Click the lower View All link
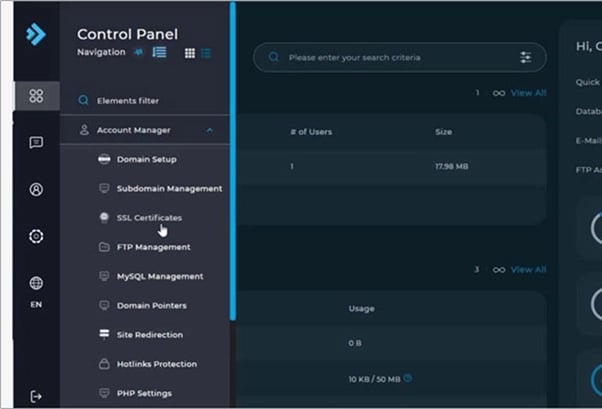Screen dimensions: 602x409 pos(528,269)
